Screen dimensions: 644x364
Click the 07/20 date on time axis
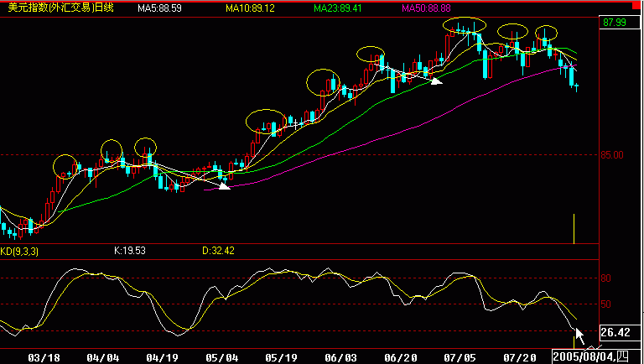(x=520, y=358)
